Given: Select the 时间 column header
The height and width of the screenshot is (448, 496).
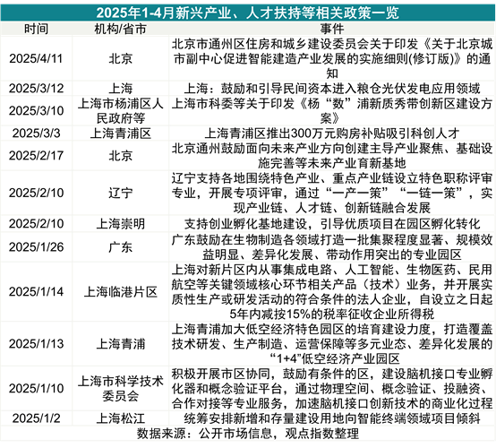Looking at the screenshot, I should (36, 30).
